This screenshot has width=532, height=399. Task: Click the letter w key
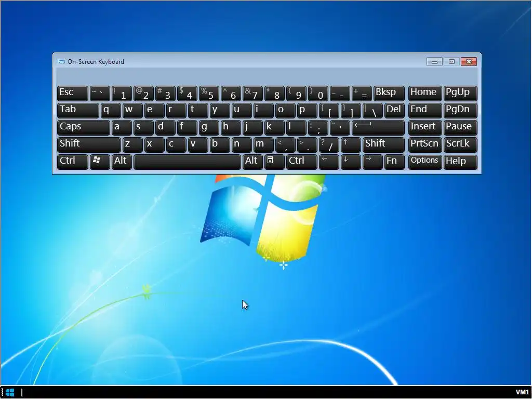point(132,111)
